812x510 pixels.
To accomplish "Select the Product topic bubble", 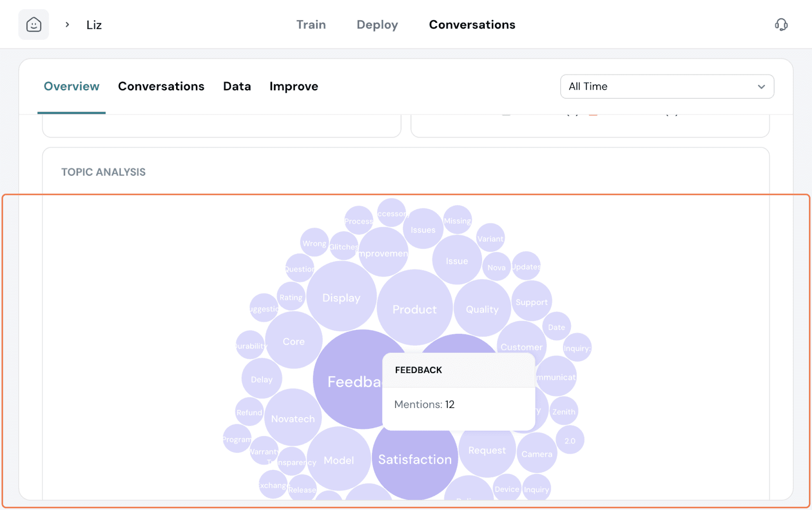I will 414,309.
